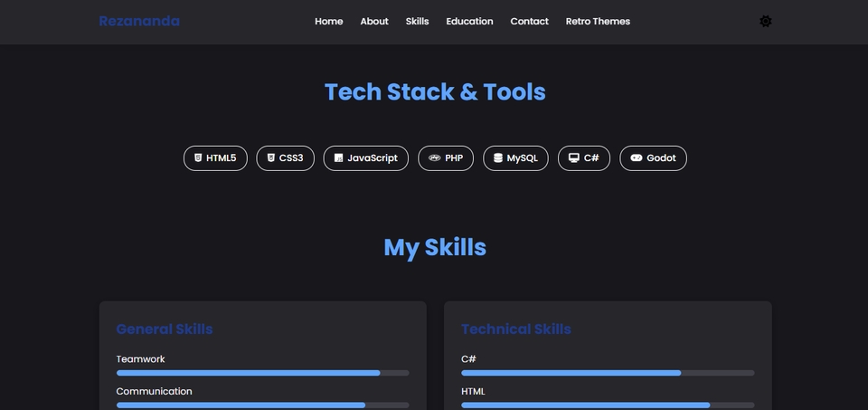Select the C# tech badge label
The image size is (868, 410).
591,157
